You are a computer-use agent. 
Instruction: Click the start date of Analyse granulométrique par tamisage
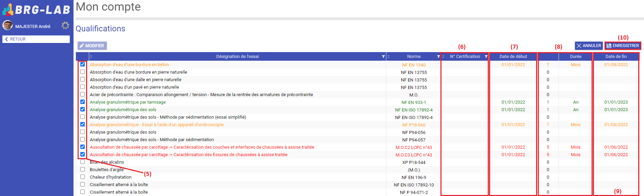pos(513,102)
